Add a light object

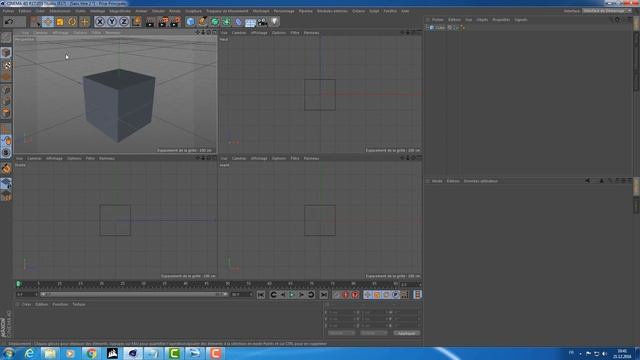(275, 22)
